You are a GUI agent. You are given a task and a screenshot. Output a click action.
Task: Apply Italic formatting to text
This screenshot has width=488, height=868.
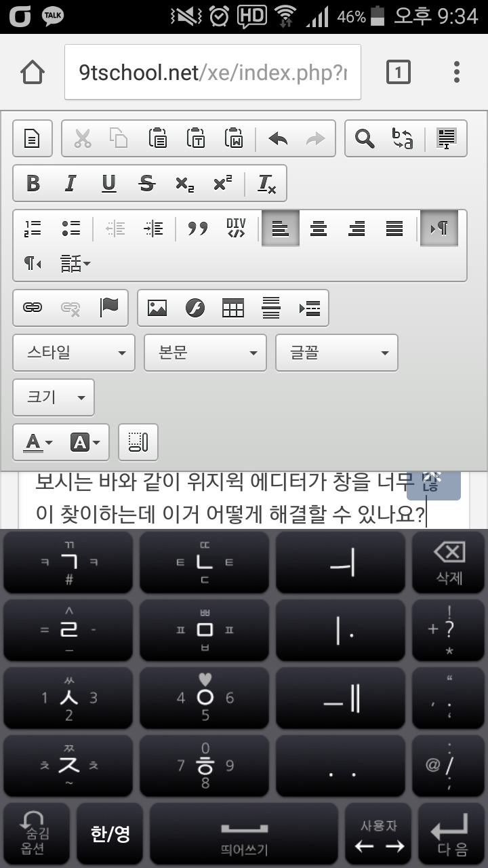coord(70,184)
